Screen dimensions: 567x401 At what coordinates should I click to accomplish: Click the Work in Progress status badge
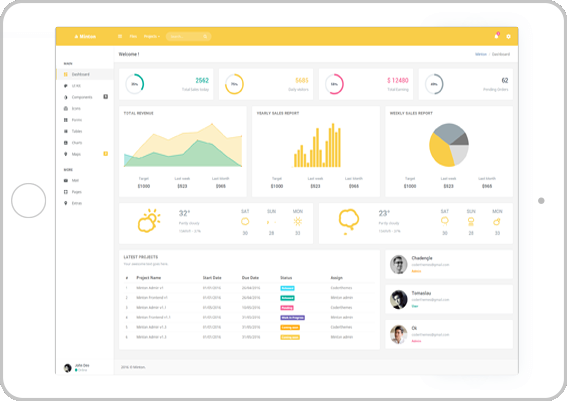coord(293,317)
